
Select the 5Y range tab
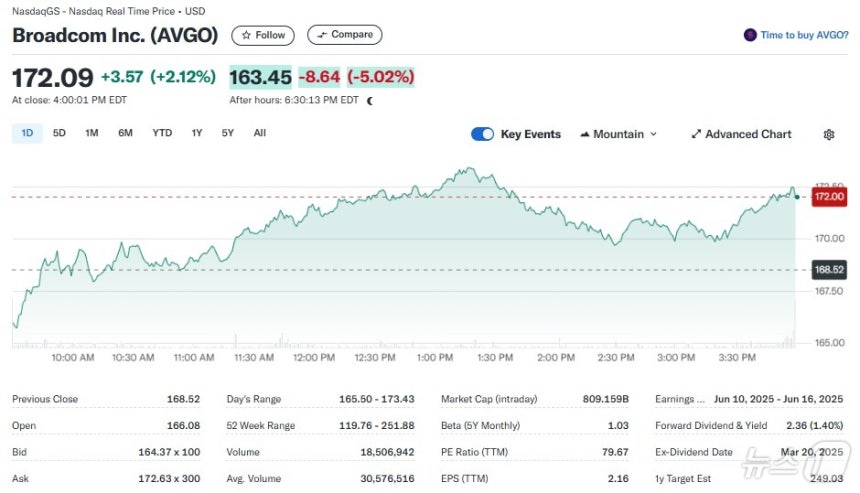pyautogui.click(x=228, y=133)
